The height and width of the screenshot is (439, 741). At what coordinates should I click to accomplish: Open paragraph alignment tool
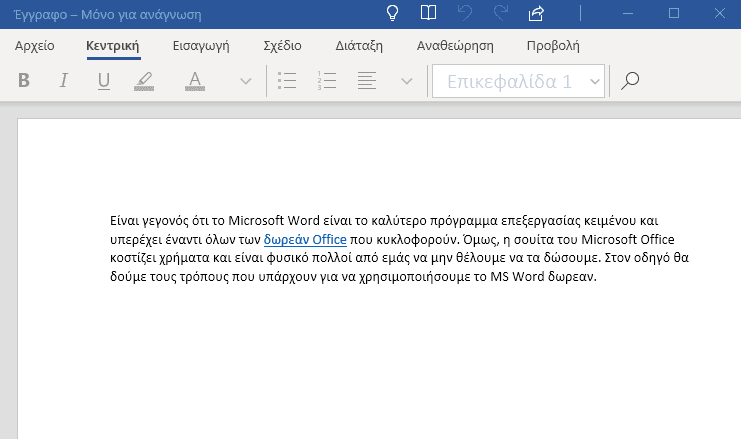[x=367, y=81]
